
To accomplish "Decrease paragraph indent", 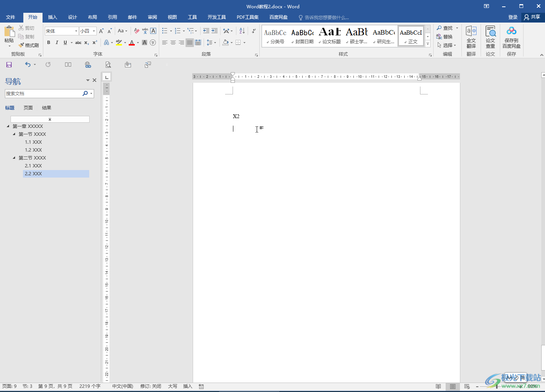I will (x=206, y=31).
